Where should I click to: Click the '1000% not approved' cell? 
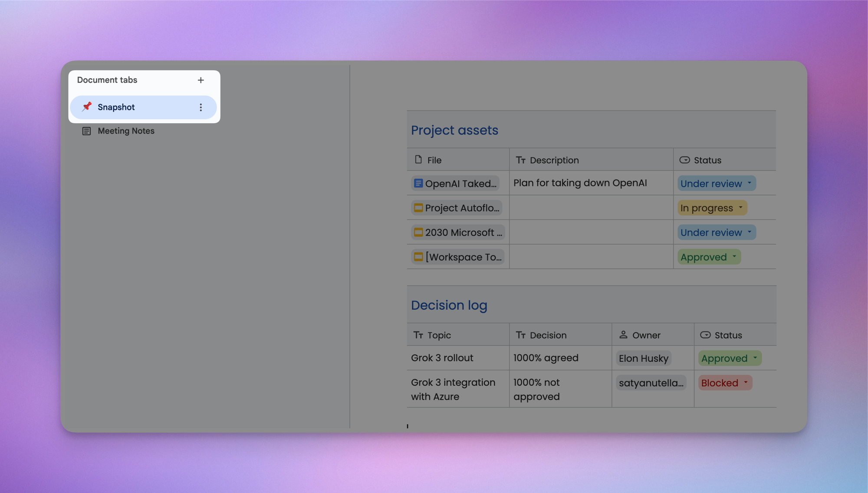pos(560,389)
